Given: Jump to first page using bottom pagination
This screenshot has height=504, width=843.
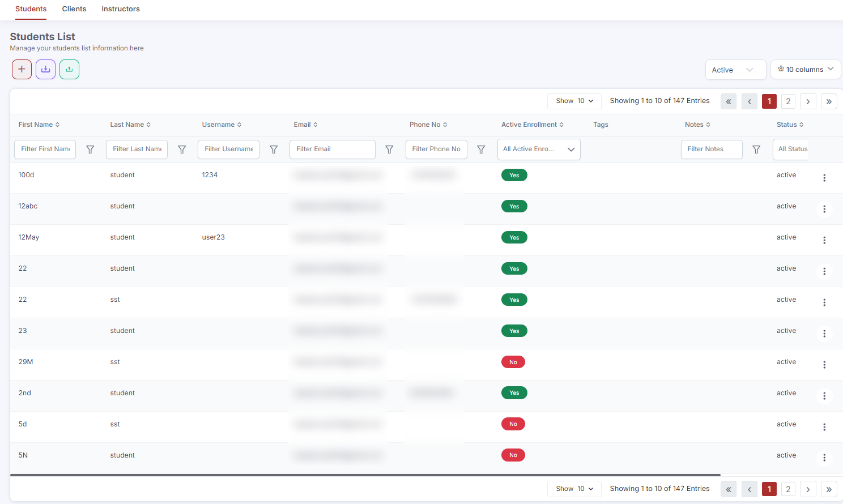Looking at the screenshot, I should click(729, 489).
